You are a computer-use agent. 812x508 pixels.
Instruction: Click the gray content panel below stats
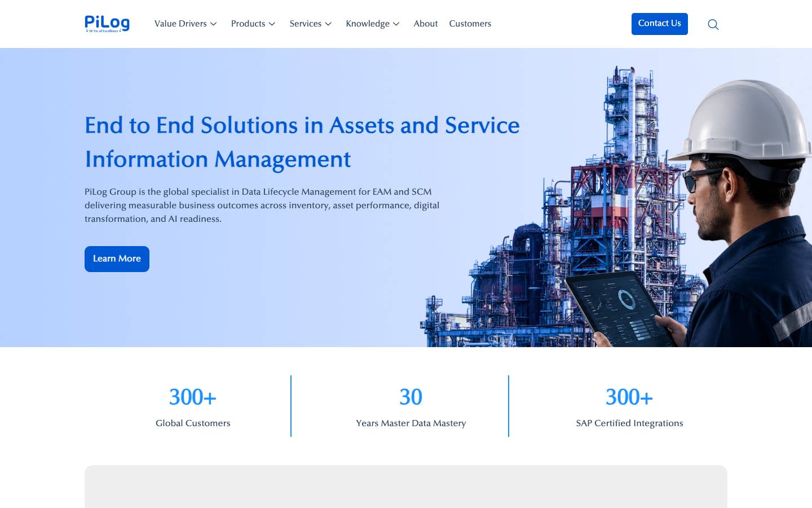(x=406, y=487)
